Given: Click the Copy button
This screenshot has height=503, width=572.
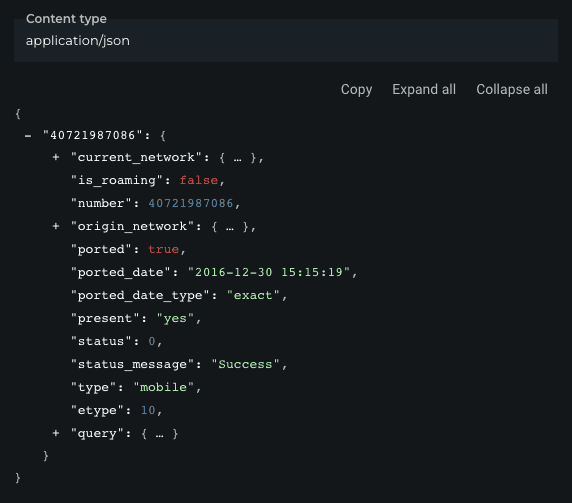Looking at the screenshot, I should pos(356,89).
